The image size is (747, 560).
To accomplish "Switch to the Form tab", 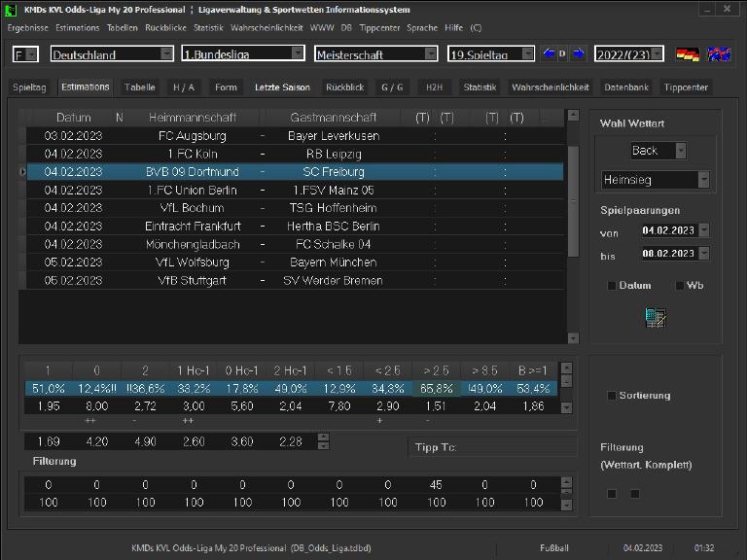I will (226, 87).
